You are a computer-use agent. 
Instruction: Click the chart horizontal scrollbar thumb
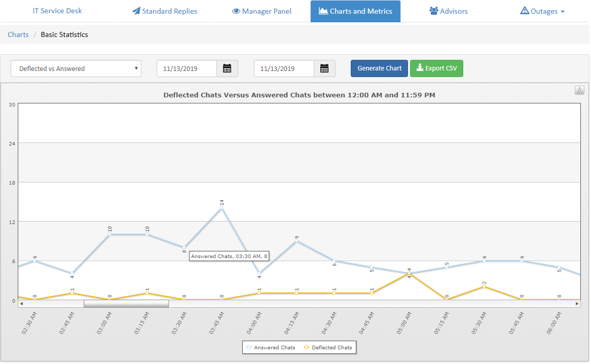click(x=126, y=304)
